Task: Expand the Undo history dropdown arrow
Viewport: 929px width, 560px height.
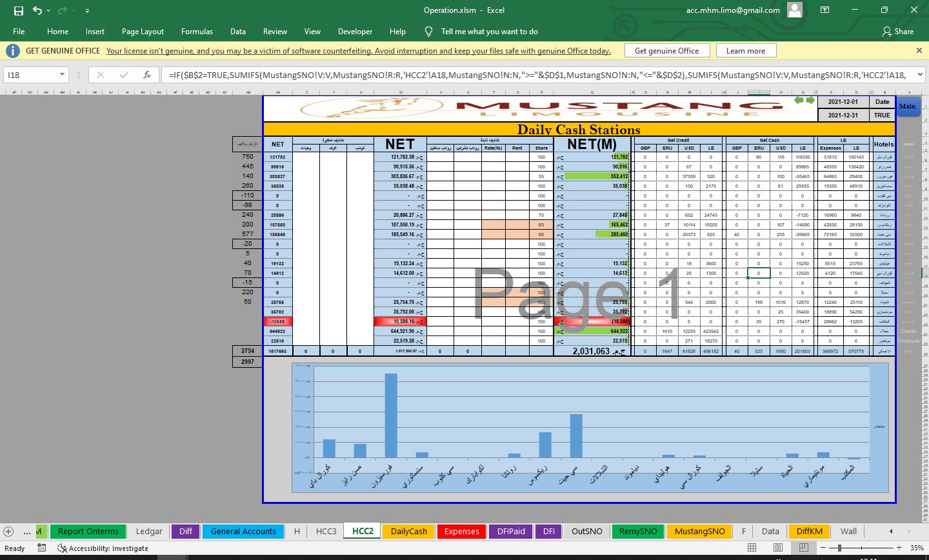Action: (50, 11)
